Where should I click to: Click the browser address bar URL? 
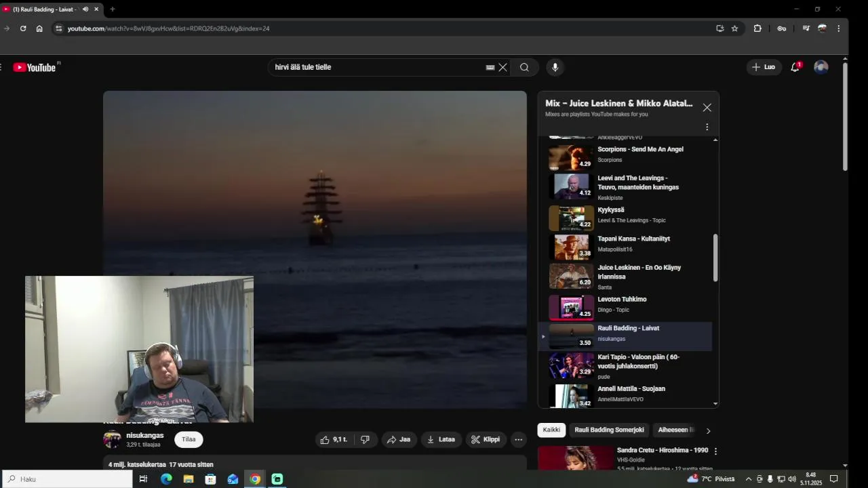(168, 28)
